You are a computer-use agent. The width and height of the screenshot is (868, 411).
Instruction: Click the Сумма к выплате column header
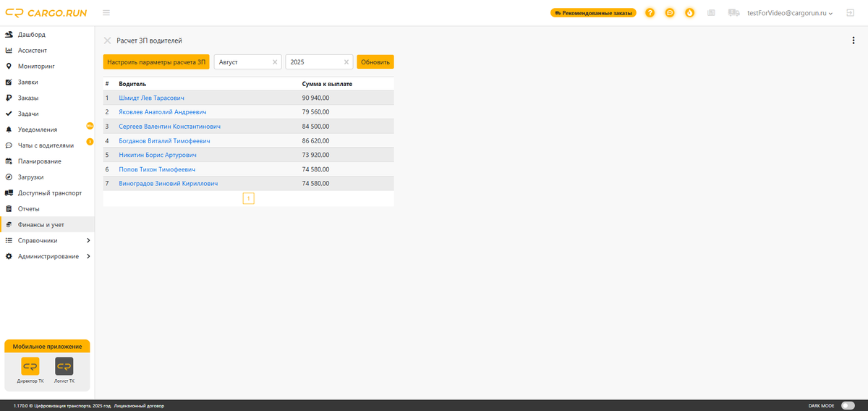pyautogui.click(x=327, y=84)
